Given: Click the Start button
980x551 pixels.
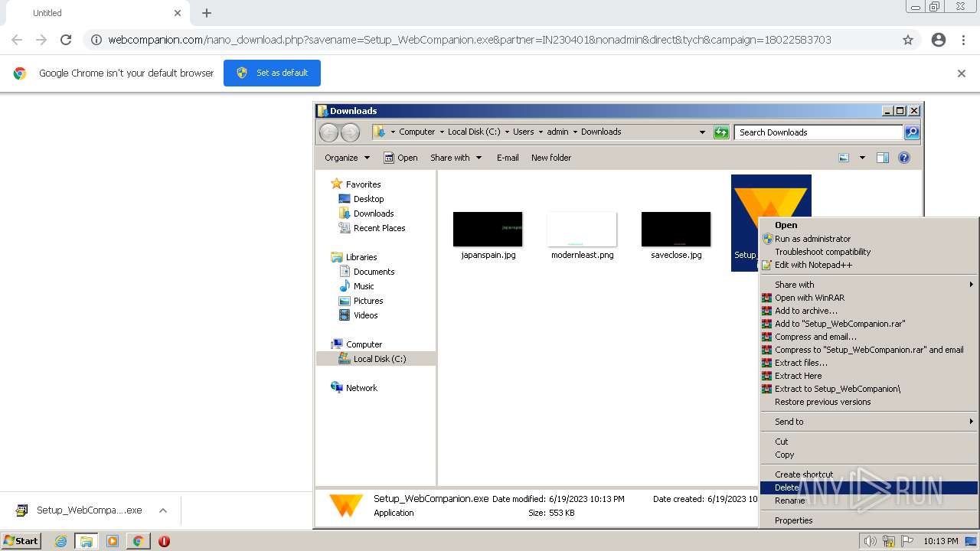Looking at the screenshot, I should tap(21, 541).
